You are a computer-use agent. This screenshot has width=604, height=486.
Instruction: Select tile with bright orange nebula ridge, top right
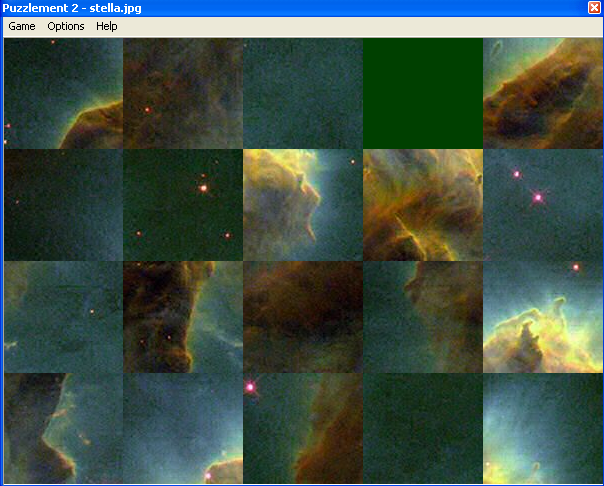(x=543, y=93)
